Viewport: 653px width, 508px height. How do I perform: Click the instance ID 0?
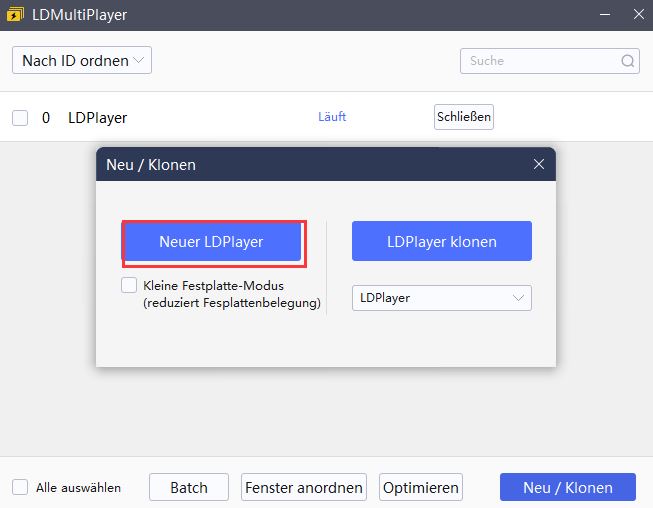click(46, 118)
